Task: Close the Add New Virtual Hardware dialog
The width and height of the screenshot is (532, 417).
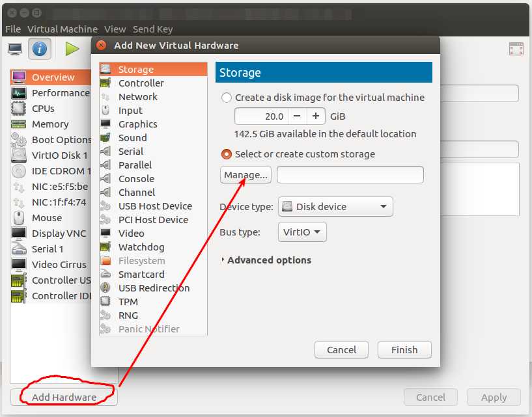Action: click(101, 45)
